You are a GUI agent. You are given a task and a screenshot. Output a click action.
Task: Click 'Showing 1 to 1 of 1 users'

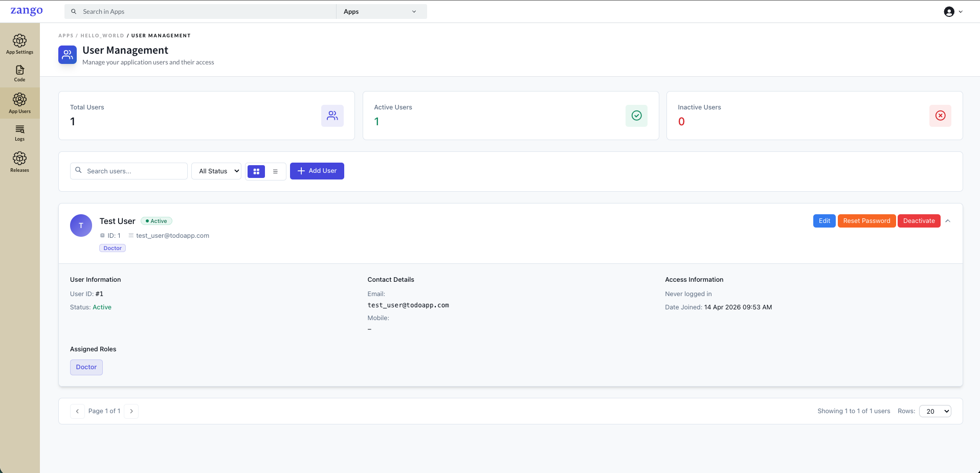tap(854, 411)
